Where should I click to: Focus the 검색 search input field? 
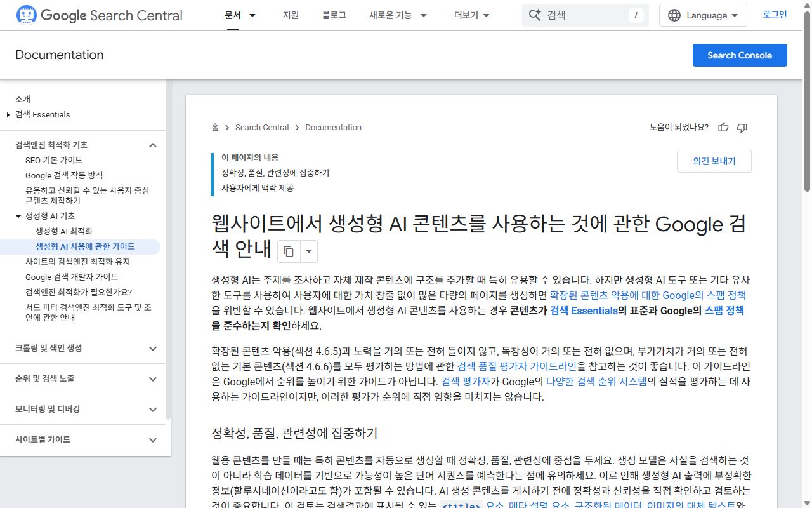tap(586, 15)
